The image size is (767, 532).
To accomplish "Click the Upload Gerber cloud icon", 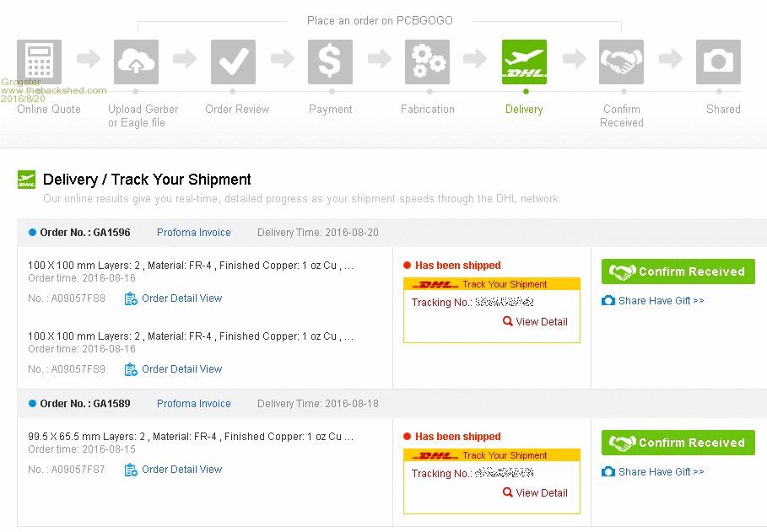I will tap(136, 62).
